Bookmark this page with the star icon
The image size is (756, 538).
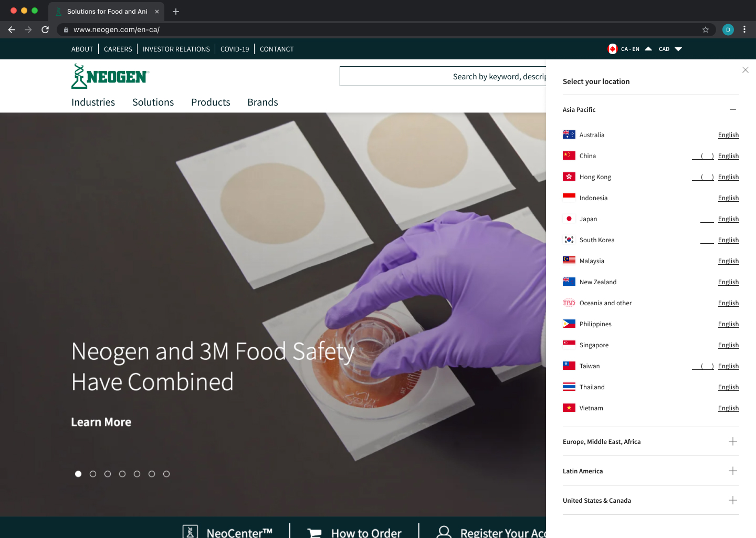pyautogui.click(x=706, y=29)
